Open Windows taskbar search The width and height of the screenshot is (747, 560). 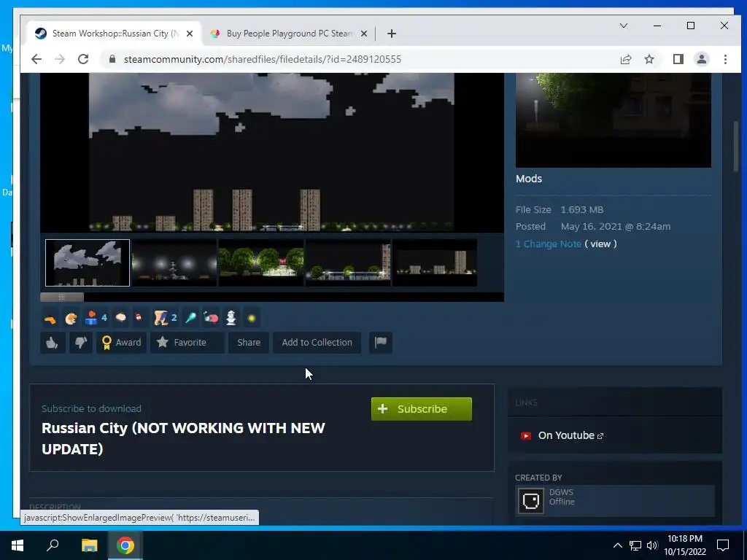point(53,545)
